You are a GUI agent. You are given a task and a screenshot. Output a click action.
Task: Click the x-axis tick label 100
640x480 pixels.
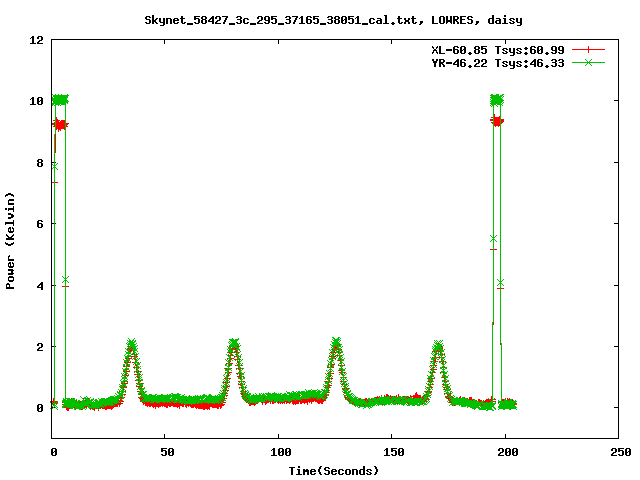click(281, 452)
